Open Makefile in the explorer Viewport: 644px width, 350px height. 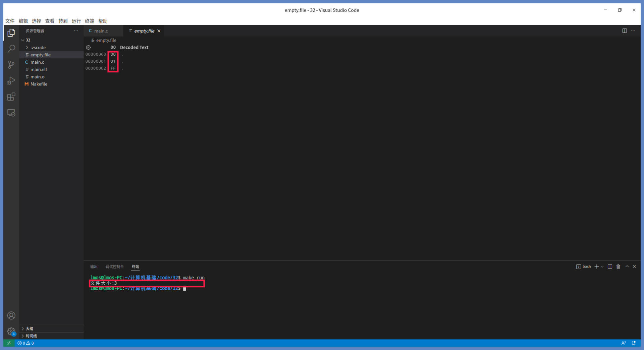[39, 84]
